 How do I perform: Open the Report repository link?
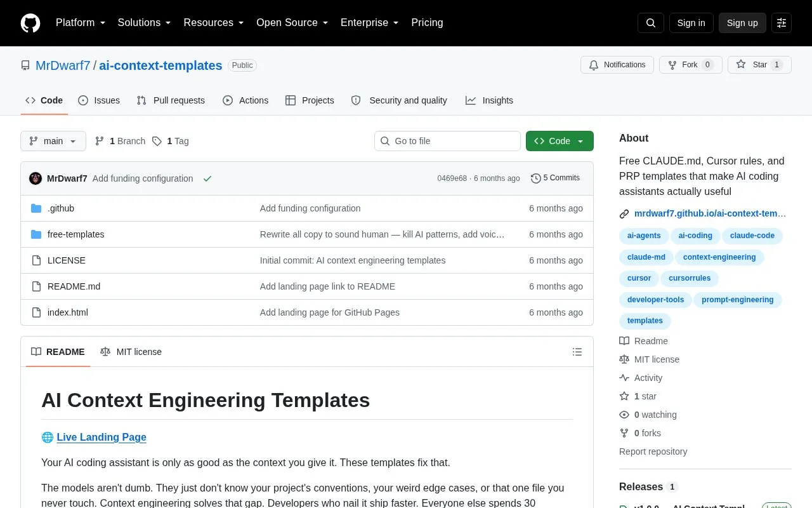click(x=653, y=451)
